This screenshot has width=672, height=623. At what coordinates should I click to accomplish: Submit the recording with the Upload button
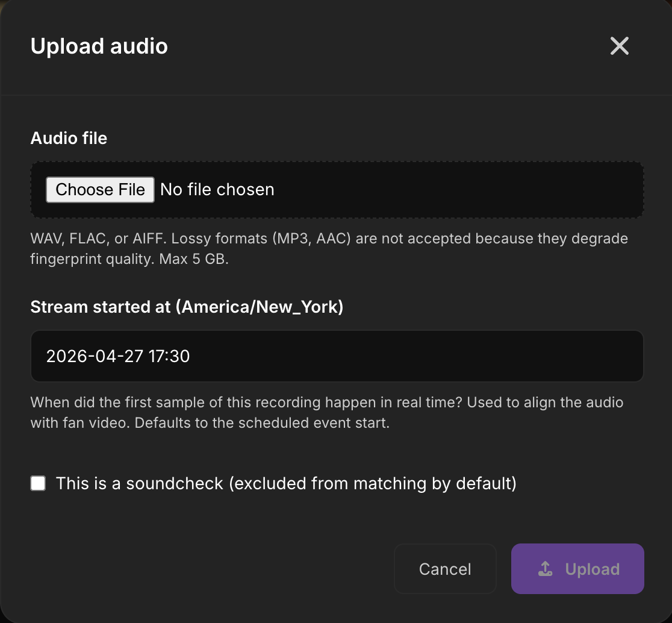click(577, 568)
